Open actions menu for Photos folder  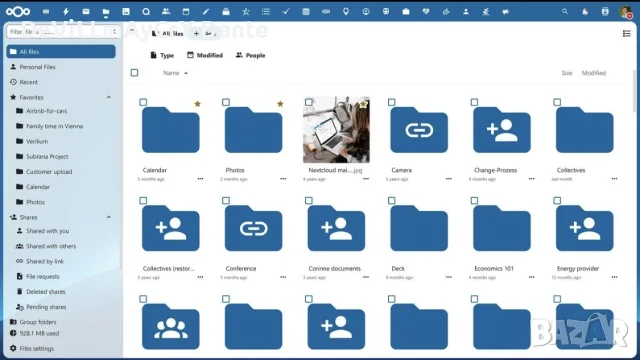283,179
